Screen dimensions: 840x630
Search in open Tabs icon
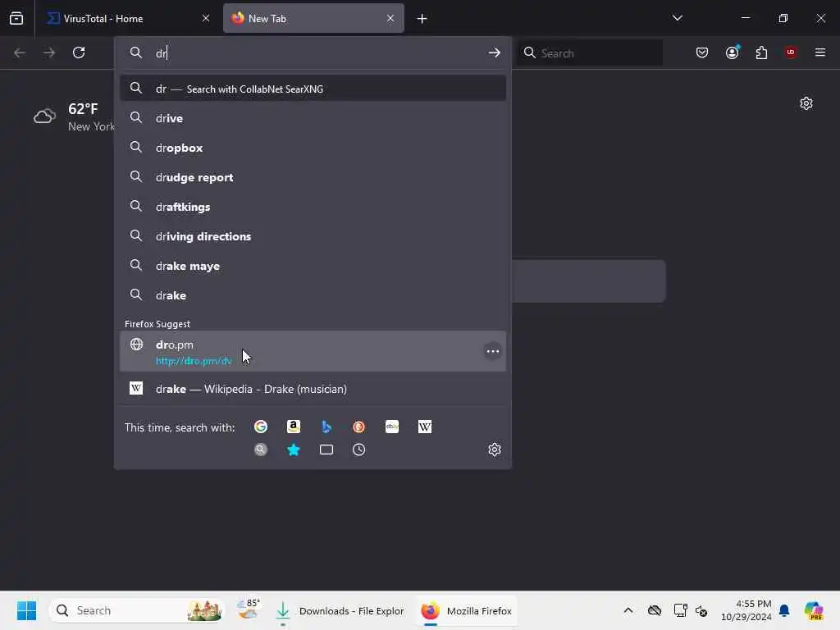point(326,450)
